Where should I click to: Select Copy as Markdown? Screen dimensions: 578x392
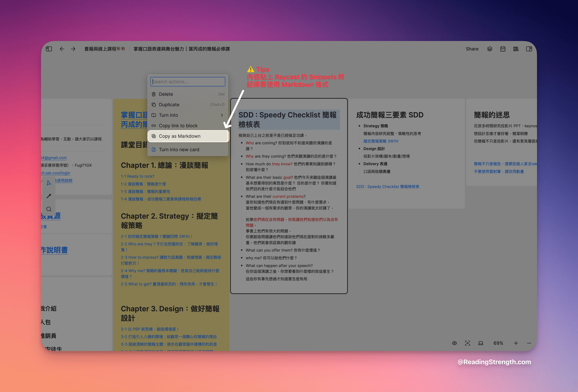(188, 136)
